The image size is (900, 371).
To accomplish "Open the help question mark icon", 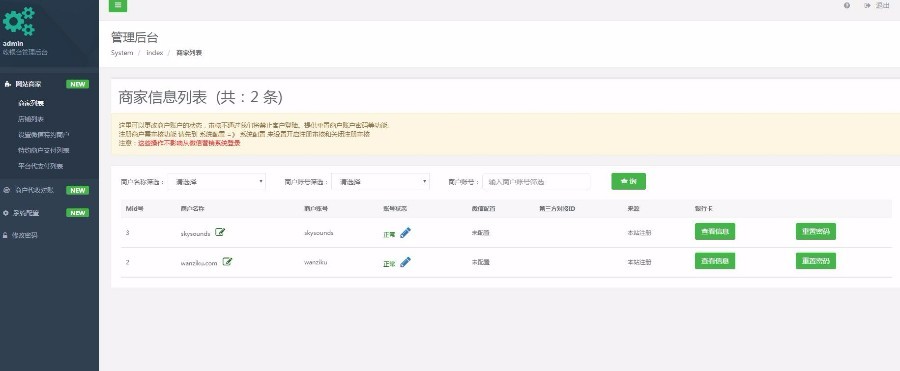I will tap(847, 5).
